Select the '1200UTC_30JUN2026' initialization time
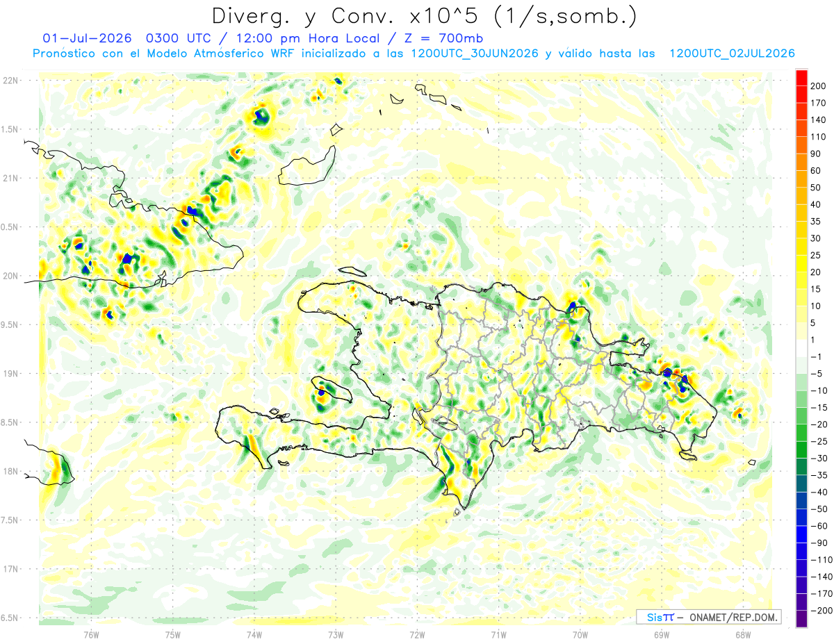Screen dimensions: 834x644 point(475,53)
